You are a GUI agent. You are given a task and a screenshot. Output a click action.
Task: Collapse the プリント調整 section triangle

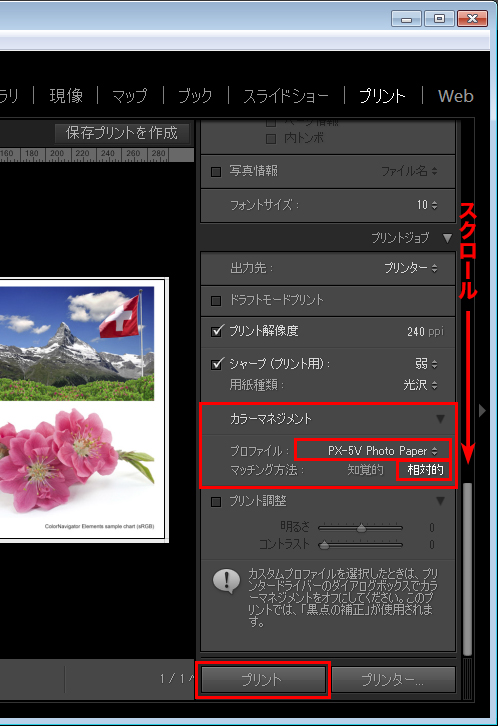pyautogui.click(x=440, y=501)
